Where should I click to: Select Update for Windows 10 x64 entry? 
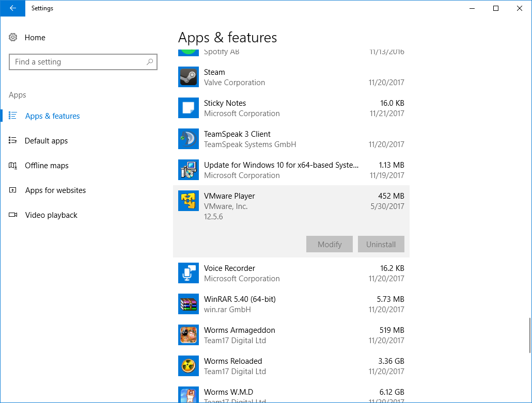tap(291, 170)
